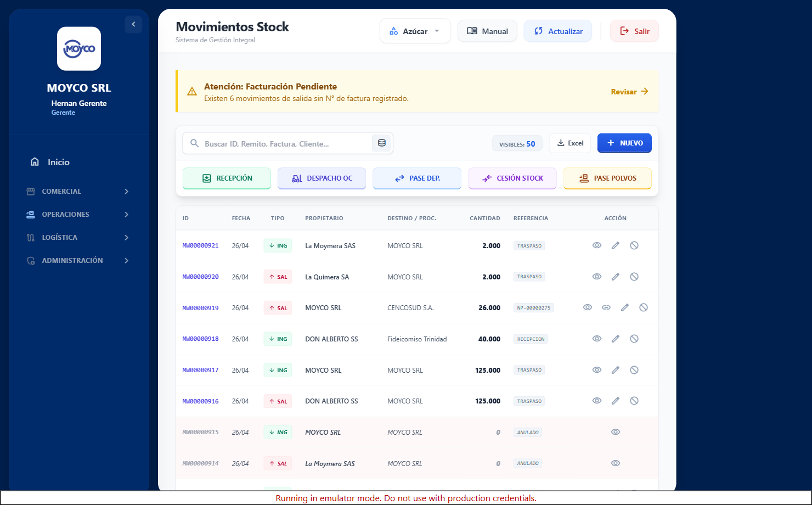
Task: Void movement MW00000919 with ban icon
Action: point(644,307)
